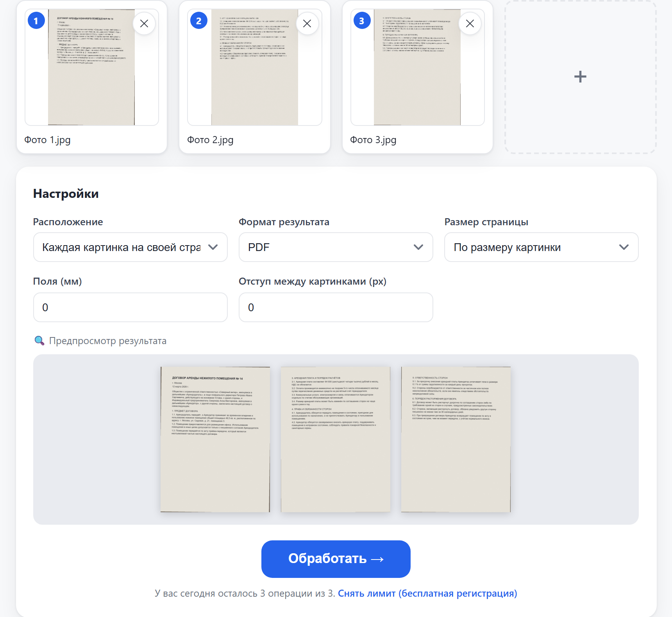Remove Фото 3.jpg with its X button
Screen dimensions: 672x617
click(470, 23)
